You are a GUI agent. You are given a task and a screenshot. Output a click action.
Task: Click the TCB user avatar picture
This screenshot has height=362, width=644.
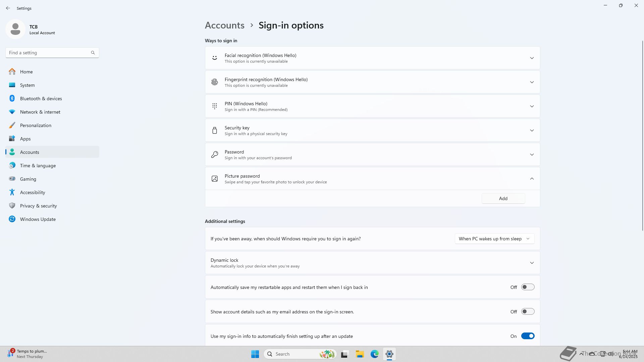click(15, 29)
